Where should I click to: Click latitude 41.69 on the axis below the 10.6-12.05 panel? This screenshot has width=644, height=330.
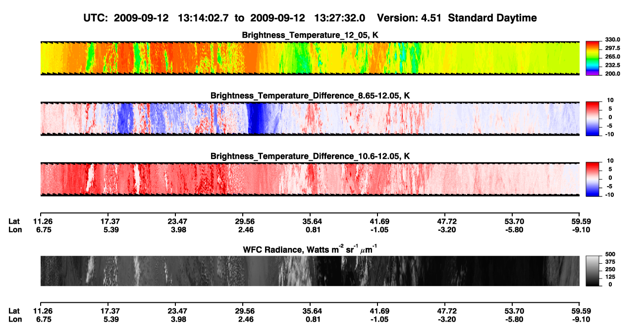click(x=379, y=222)
